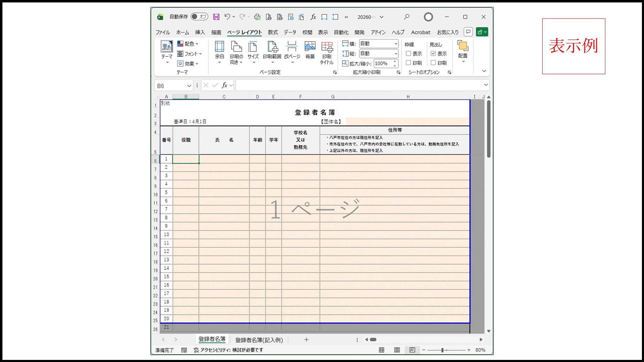Viewport: 644px width, 362px height.
Task: Open the 横 (Width) scaling dropdown
Action: click(x=395, y=44)
